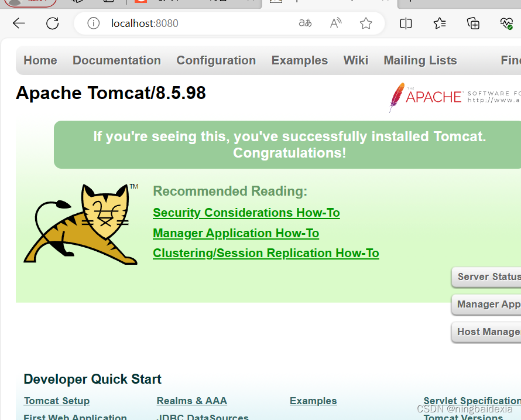521x420 pixels.
Task: Open Clustering/Session Replication How-To link
Action: (266, 253)
